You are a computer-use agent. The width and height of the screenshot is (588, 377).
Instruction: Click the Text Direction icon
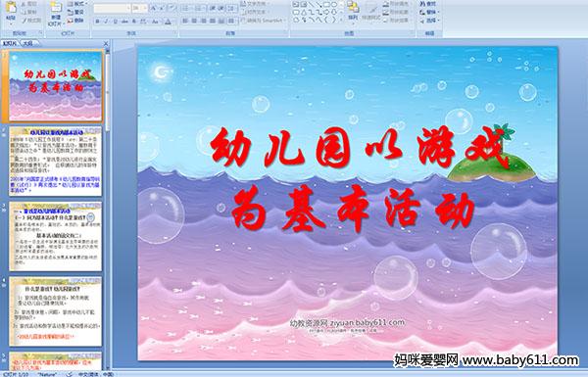coord(243,3)
